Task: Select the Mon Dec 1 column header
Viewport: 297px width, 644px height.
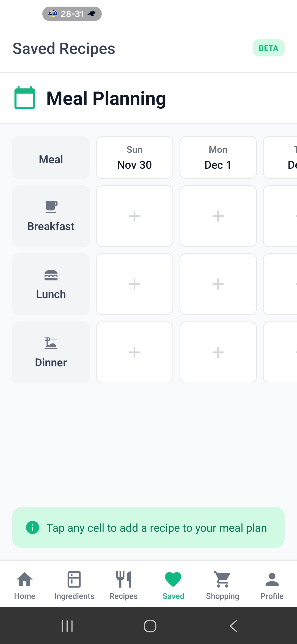Action: click(218, 157)
